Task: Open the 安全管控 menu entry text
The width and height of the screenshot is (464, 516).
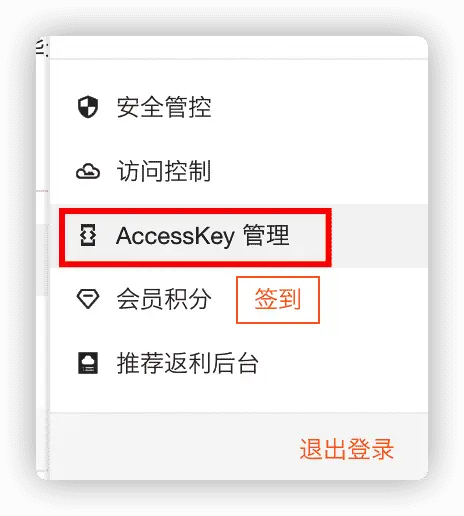Action: [164, 107]
